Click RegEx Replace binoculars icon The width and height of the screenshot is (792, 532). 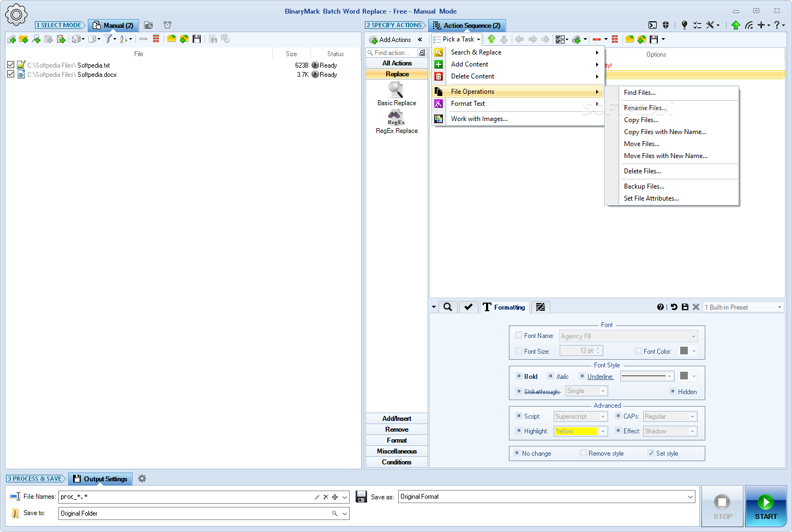(396, 117)
